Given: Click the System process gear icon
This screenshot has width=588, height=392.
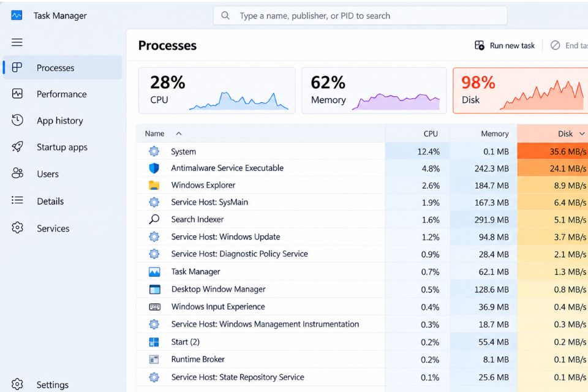Looking at the screenshot, I should (154, 151).
